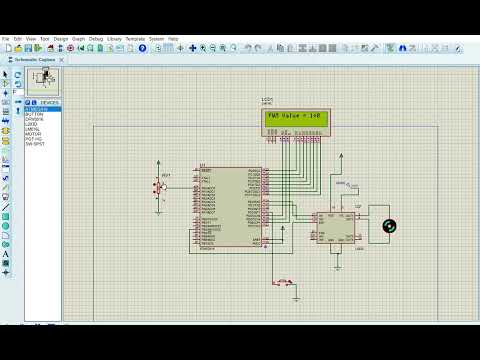Image resolution: width=480 pixels, height=360 pixels.
Task: Select the 2D box graphics tool
Action: tap(5, 217)
